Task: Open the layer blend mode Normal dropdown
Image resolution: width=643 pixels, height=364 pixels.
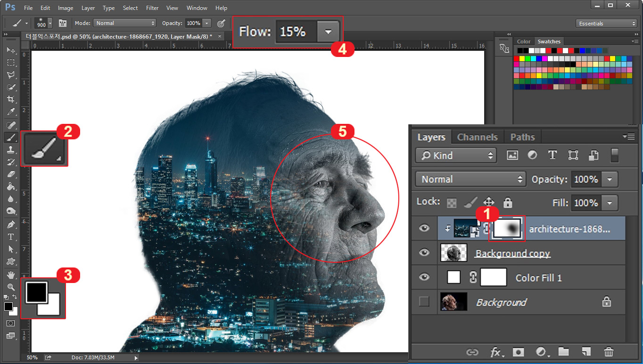Action: [470, 179]
